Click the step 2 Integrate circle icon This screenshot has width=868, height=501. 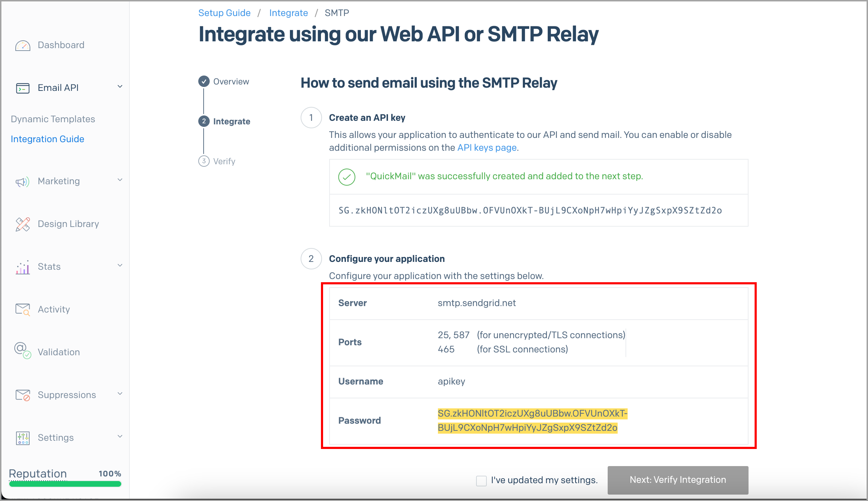[204, 121]
